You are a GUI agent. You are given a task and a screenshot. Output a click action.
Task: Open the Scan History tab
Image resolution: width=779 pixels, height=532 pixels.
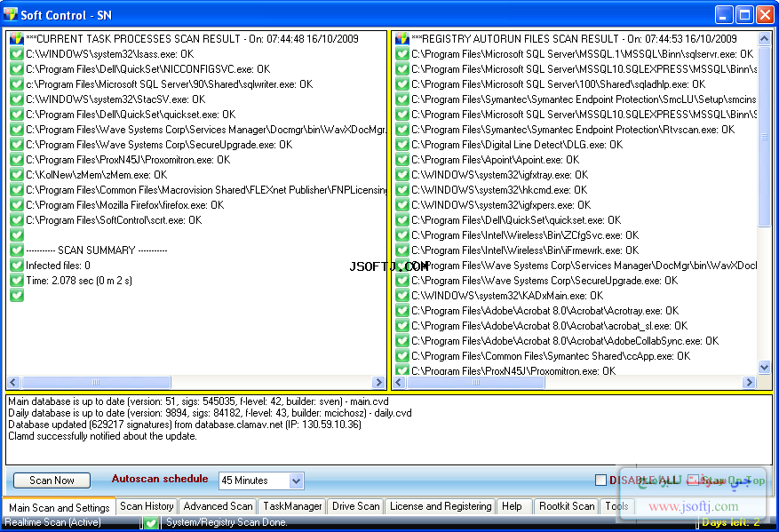[147, 506]
